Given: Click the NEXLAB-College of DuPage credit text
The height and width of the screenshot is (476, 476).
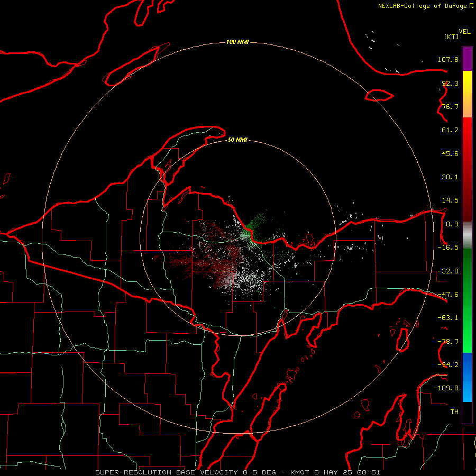Looking at the screenshot, I should click(425, 6).
